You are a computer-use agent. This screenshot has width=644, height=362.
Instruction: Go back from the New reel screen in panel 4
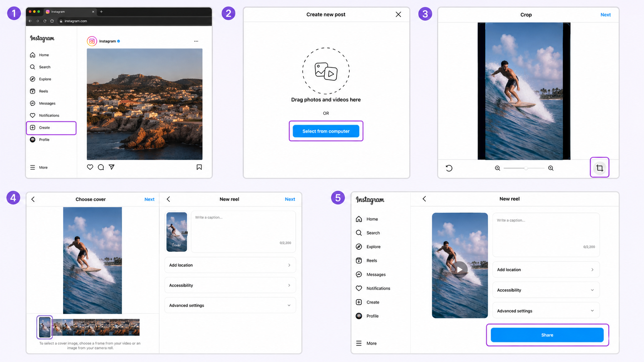coord(168,199)
